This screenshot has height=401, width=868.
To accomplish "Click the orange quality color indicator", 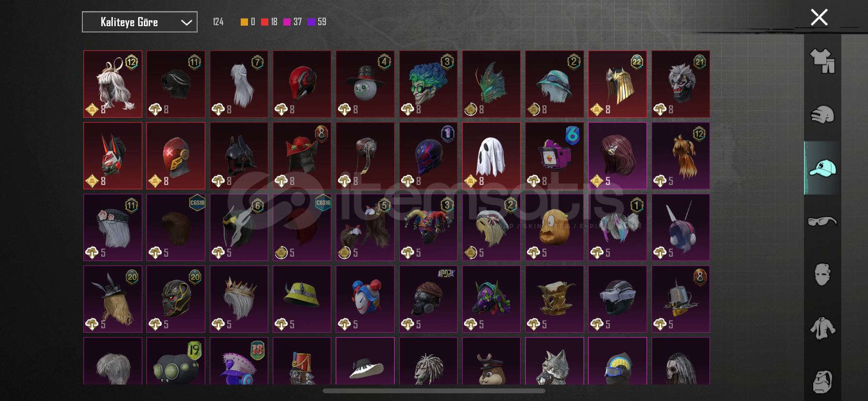I will pyautogui.click(x=244, y=22).
